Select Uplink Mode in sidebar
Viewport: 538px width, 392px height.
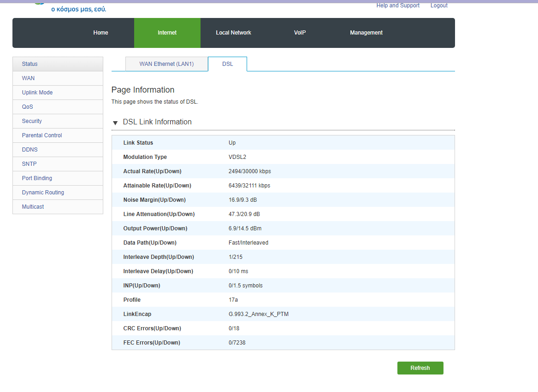coord(37,93)
